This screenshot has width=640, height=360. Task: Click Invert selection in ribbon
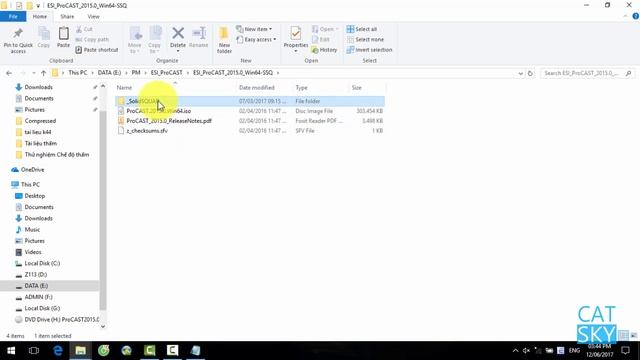point(369,50)
